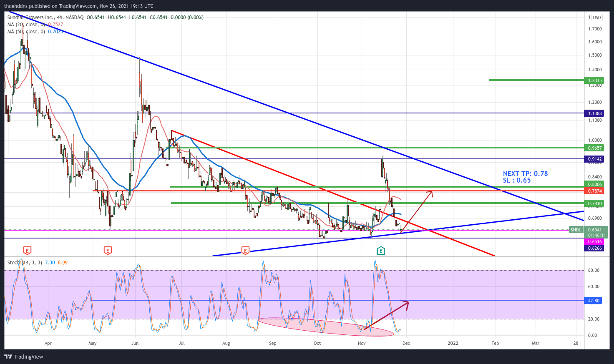Click the Feb label on time axis
The image size is (614, 364).
coord(495,343)
